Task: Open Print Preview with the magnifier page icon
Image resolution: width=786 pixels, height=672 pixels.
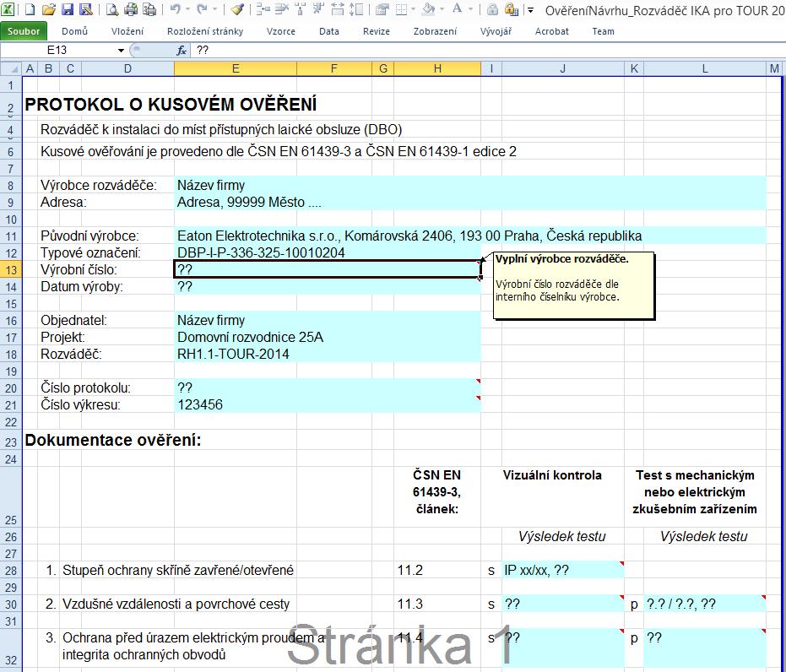Action: [x=111, y=9]
